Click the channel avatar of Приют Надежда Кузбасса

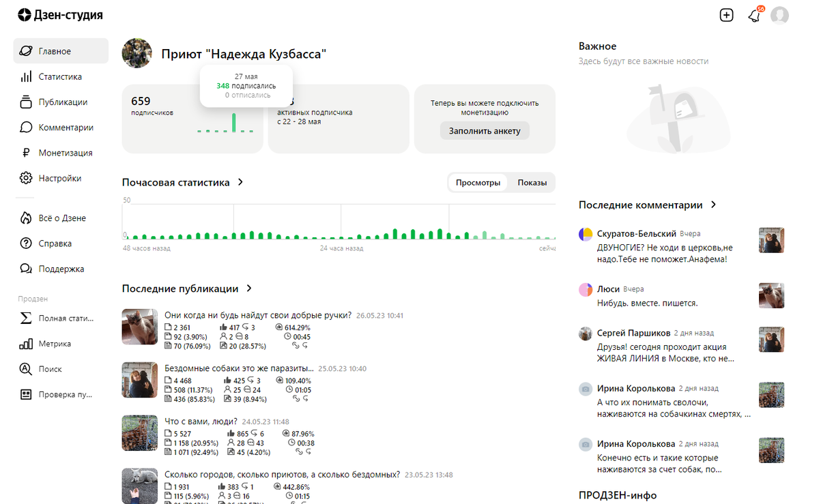point(136,53)
